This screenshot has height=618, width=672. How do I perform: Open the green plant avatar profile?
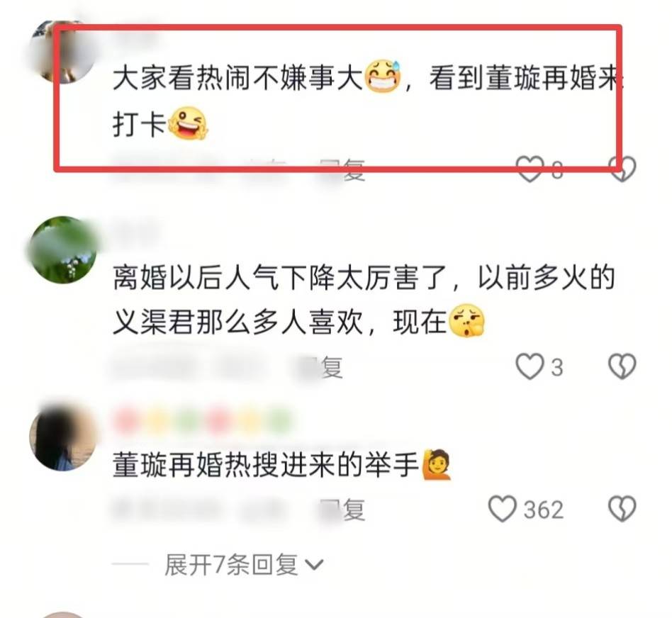(x=65, y=250)
